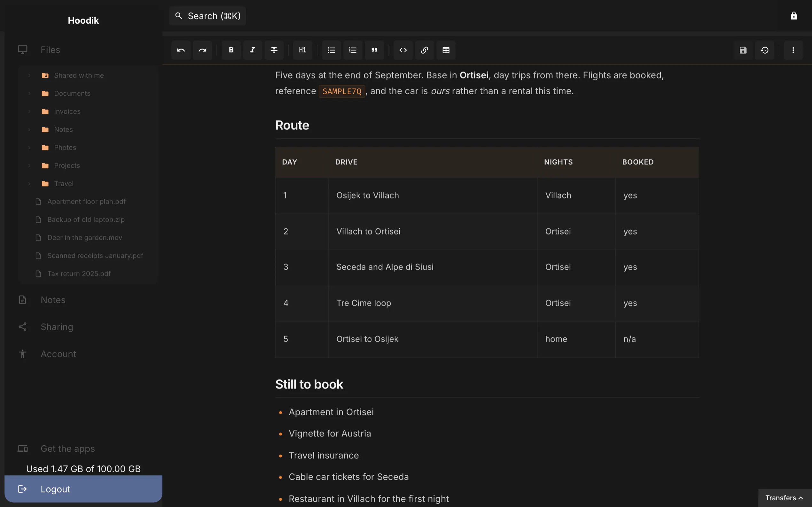
Task: Expand the Notes folder chevron in the file tree
Action: (x=29, y=129)
